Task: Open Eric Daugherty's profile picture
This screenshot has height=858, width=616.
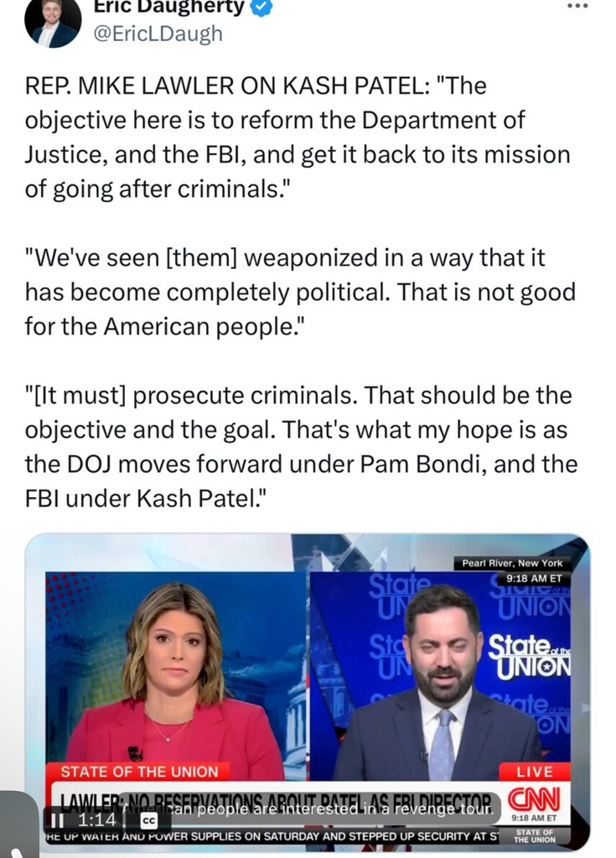Action: [53, 21]
